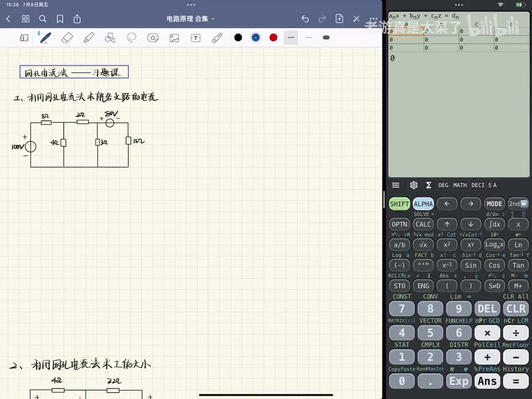Open search in the notes app

click(43, 19)
